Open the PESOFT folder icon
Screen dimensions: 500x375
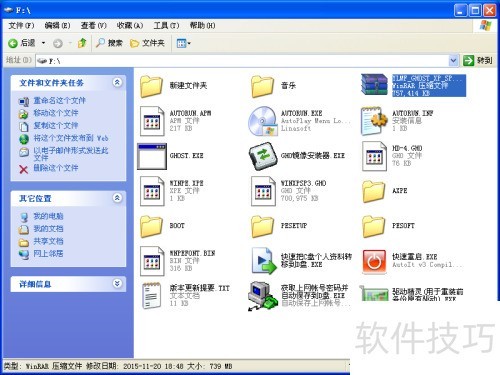373,226
